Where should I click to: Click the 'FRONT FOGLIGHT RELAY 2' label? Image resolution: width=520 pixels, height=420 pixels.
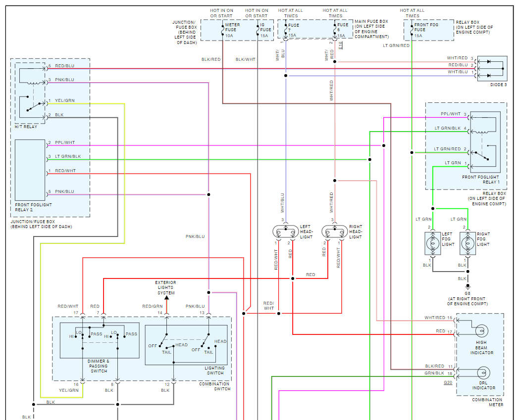[33, 207]
